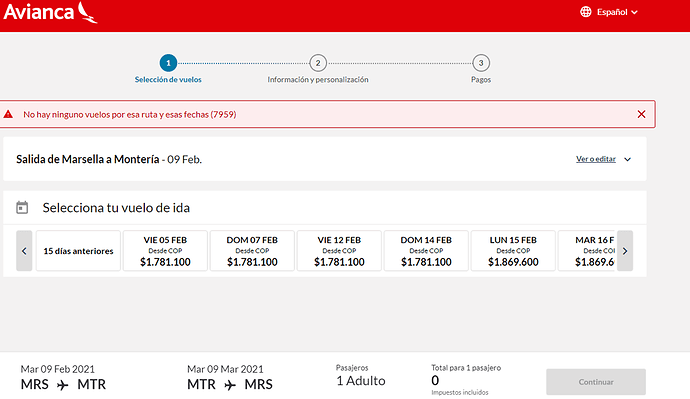Select the LUN 15 FEB date card
Viewport: 690px width, 399px height.
(513, 251)
